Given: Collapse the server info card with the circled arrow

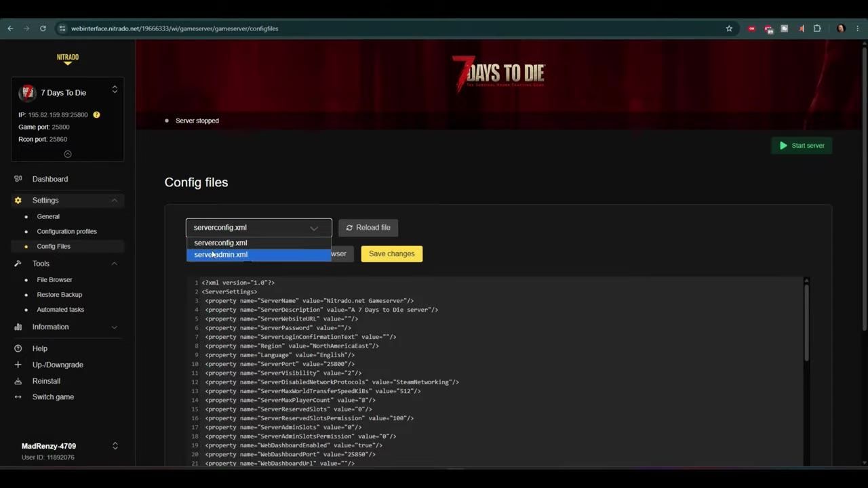Looking at the screenshot, I should point(68,154).
